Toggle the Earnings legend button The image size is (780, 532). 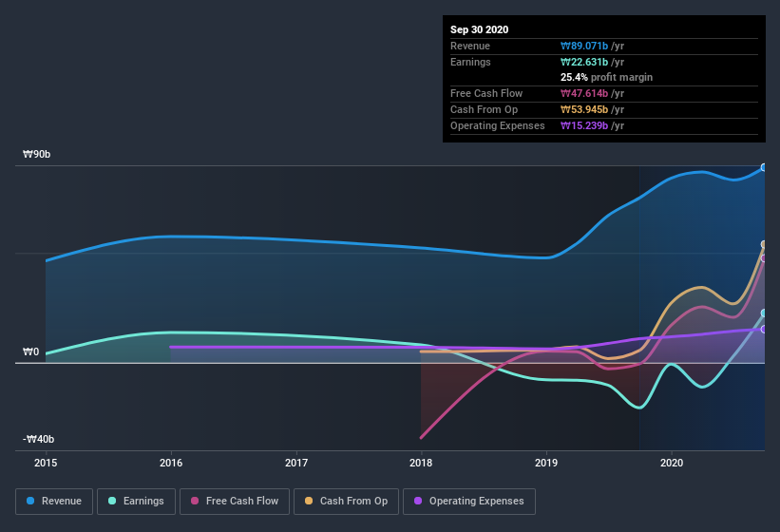tap(136, 502)
